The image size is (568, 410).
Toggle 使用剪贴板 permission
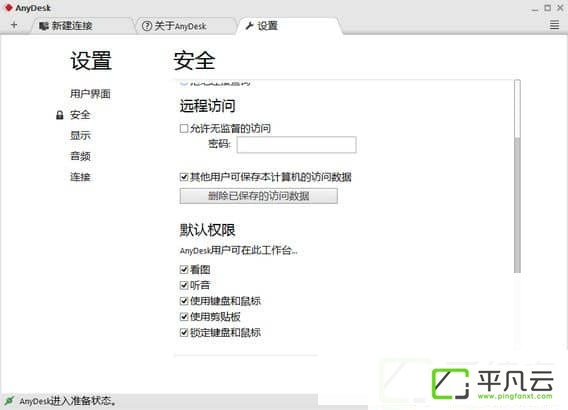(x=184, y=317)
